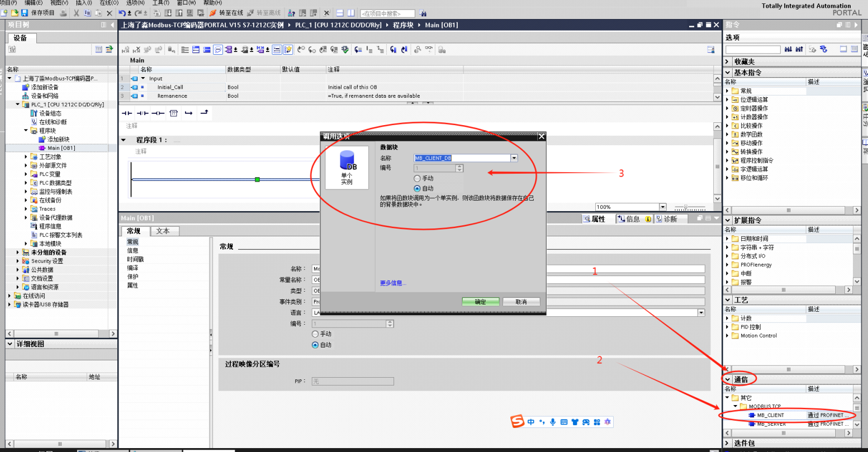Open the 编辑(E) menu
Image resolution: width=868 pixels, height=452 pixels.
[34, 3]
